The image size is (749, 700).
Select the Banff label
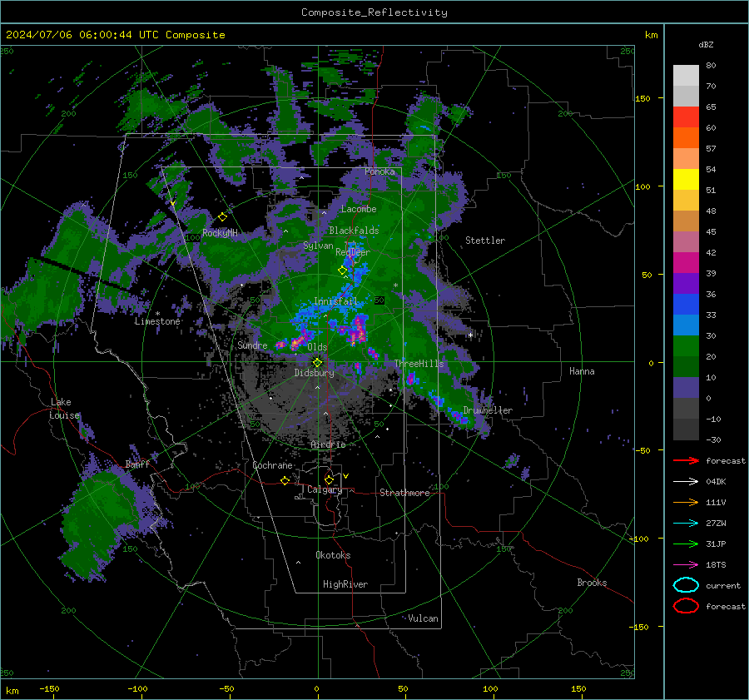[x=137, y=464]
